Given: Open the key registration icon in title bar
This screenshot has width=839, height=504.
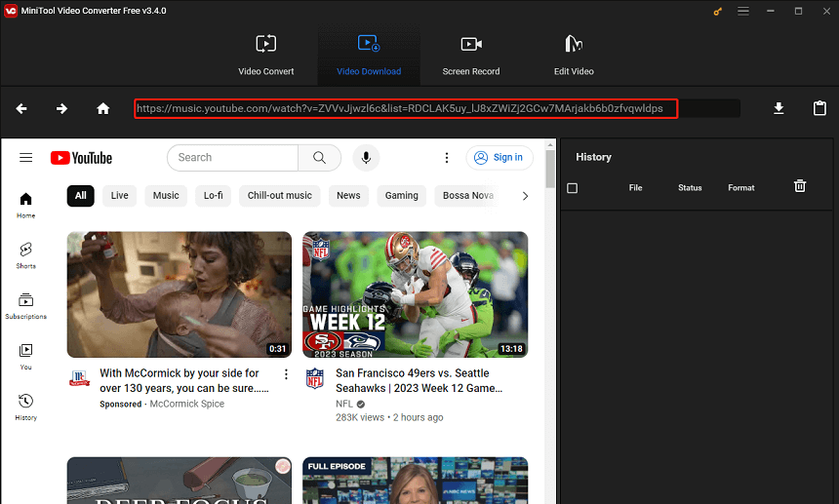Looking at the screenshot, I should coord(717,12).
